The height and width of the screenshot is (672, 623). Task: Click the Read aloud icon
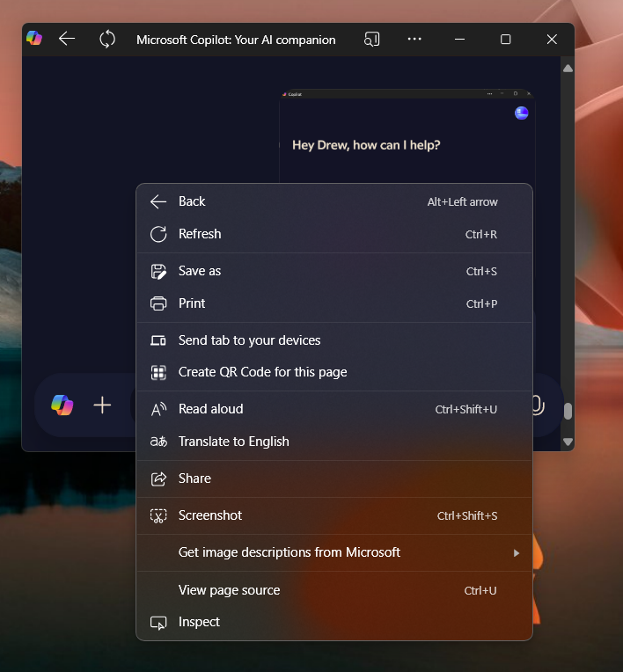click(x=158, y=409)
